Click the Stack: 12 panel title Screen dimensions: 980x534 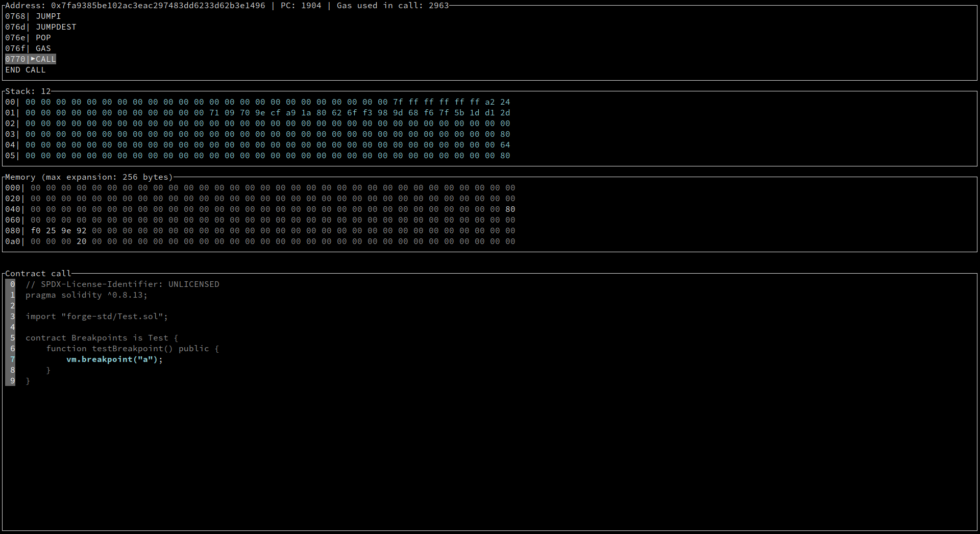[x=28, y=91]
